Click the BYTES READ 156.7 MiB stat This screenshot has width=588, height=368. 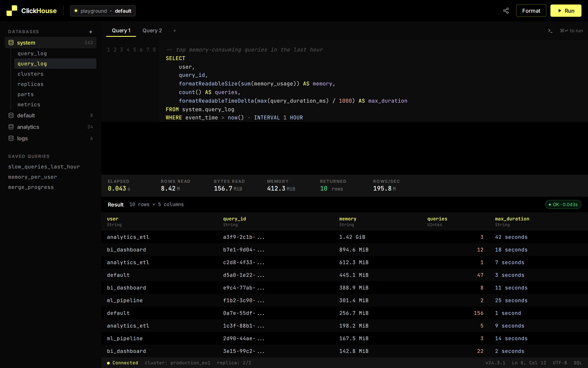point(229,185)
